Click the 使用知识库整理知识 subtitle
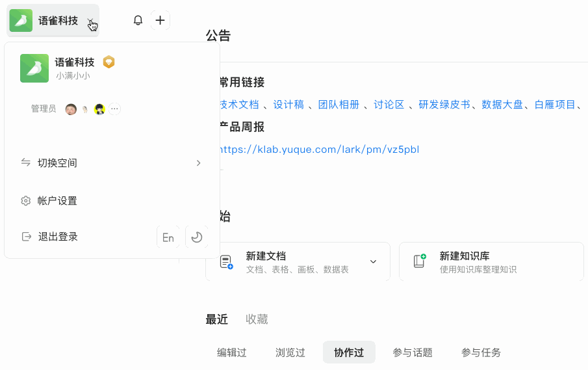This screenshot has width=588, height=370. (478, 269)
